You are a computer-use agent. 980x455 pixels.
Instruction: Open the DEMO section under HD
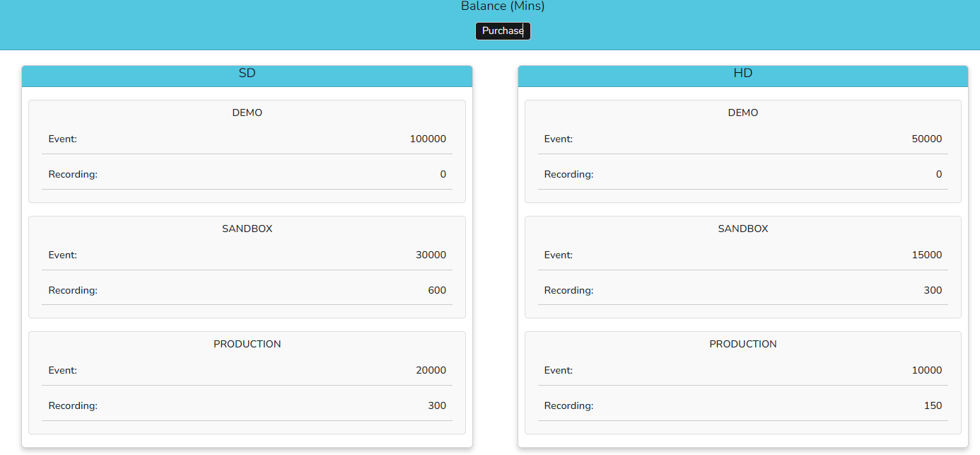click(743, 113)
